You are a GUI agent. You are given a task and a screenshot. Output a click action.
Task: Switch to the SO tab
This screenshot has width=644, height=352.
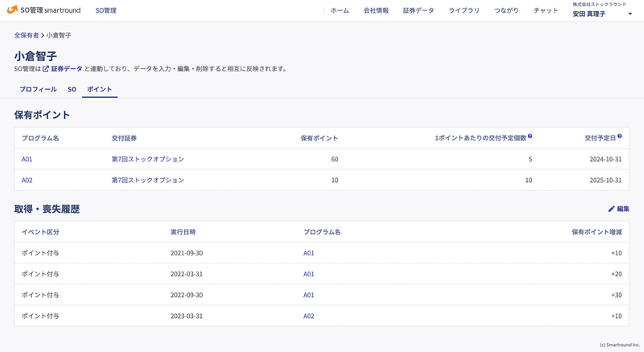[x=72, y=89]
